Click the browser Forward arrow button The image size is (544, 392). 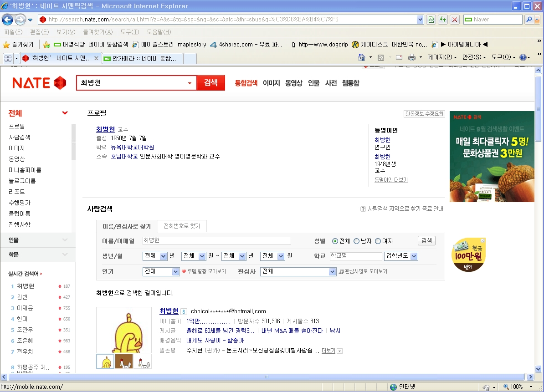point(20,20)
